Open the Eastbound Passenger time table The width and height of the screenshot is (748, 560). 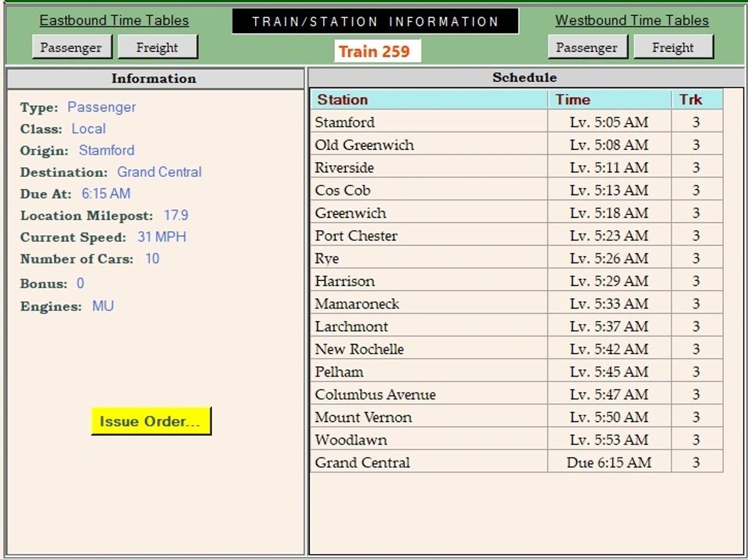point(72,48)
